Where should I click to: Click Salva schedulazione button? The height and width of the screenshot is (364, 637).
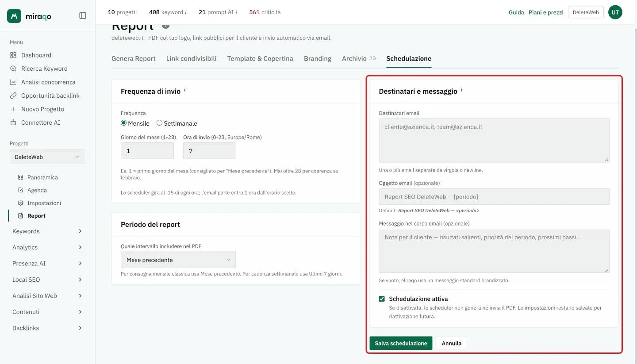point(401,343)
